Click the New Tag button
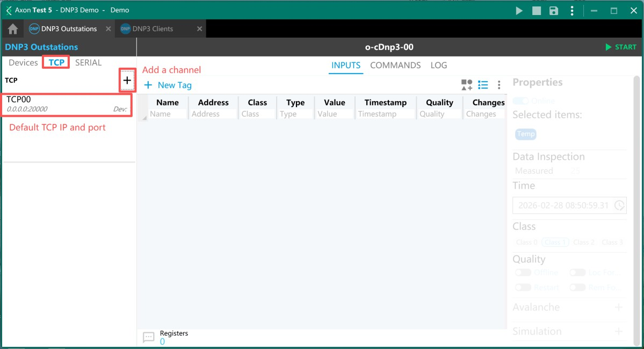Screen dimensions: 644x349 (168, 85)
